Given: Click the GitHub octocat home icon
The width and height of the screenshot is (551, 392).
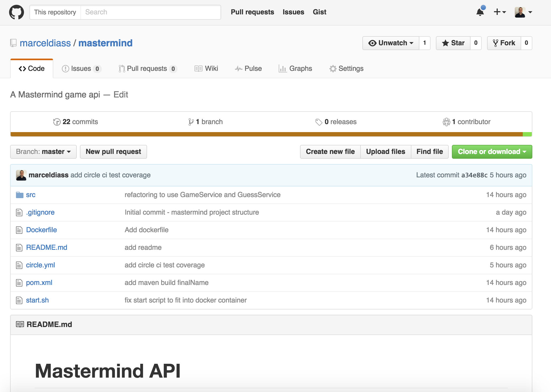Looking at the screenshot, I should coord(17,12).
